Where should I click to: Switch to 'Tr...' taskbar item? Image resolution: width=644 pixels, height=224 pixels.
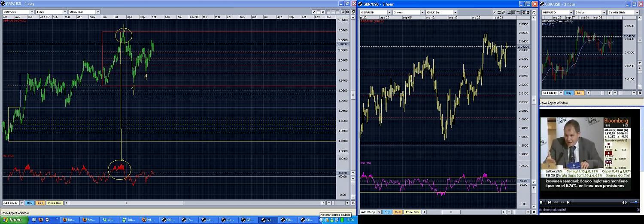pyautogui.click(x=189, y=220)
